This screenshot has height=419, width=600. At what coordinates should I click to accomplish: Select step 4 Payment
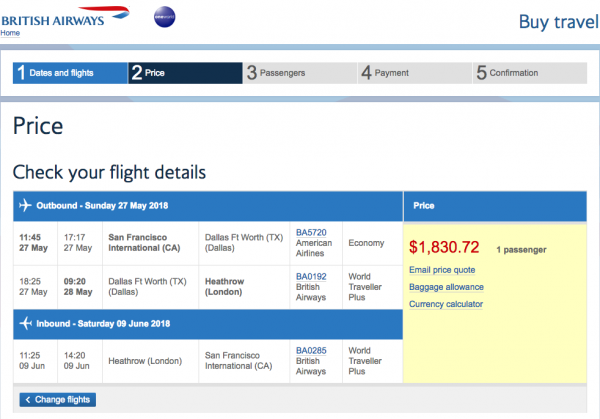click(415, 73)
